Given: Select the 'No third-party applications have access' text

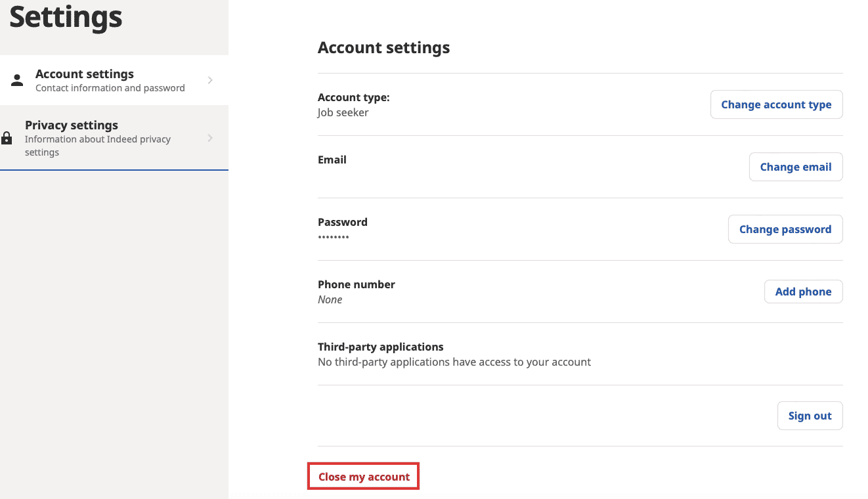Looking at the screenshot, I should tap(454, 362).
